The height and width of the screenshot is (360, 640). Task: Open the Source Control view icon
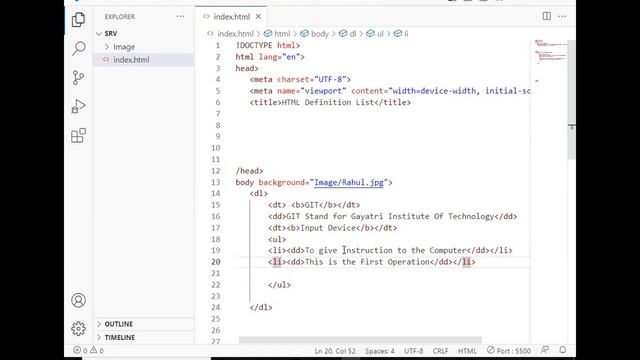[78, 78]
